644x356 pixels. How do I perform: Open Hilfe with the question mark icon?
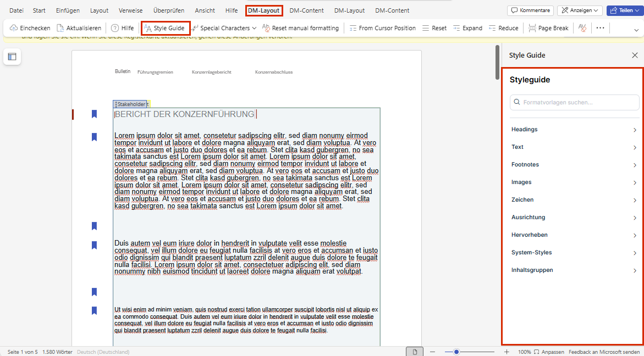pyautogui.click(x=123, y=29)
